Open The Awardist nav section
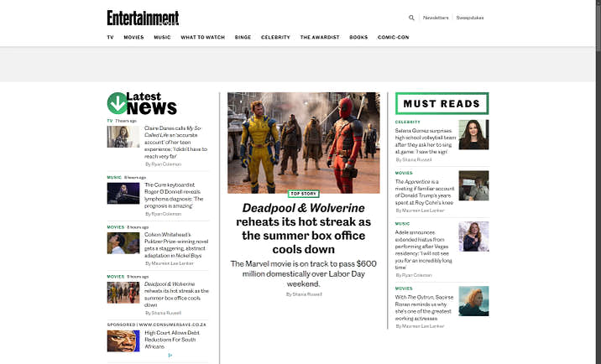Viewport: 601px width, 364px height. tap(320, 37)
